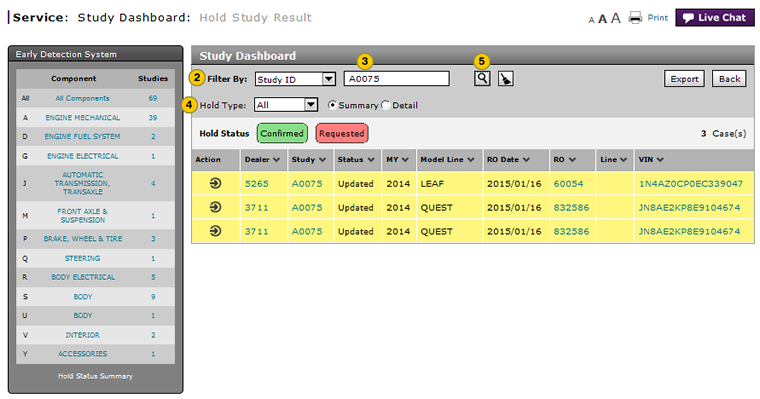
Task: Sort by the RO column
Action: coord(564,160)
